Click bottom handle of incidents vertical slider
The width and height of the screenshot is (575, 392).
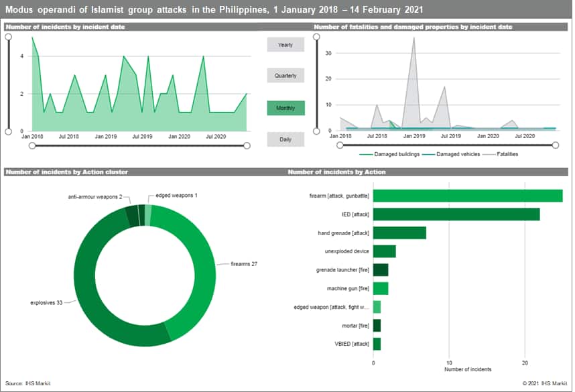8,131
